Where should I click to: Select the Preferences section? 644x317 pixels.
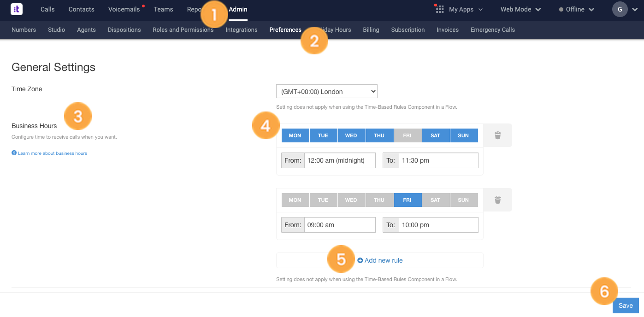point(285,29)
